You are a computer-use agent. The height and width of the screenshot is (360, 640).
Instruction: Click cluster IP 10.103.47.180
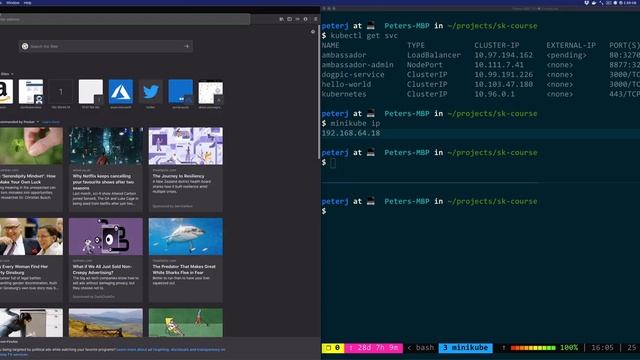[504, 84]
